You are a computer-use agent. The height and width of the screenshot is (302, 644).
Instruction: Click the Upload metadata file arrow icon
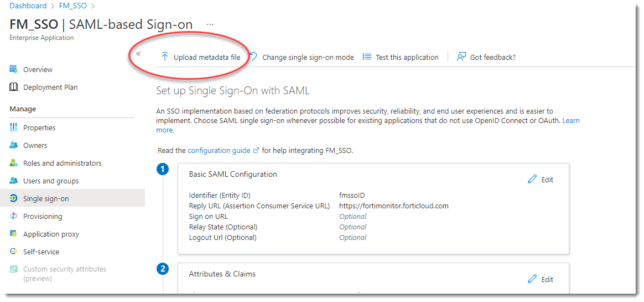pos(164,57)
